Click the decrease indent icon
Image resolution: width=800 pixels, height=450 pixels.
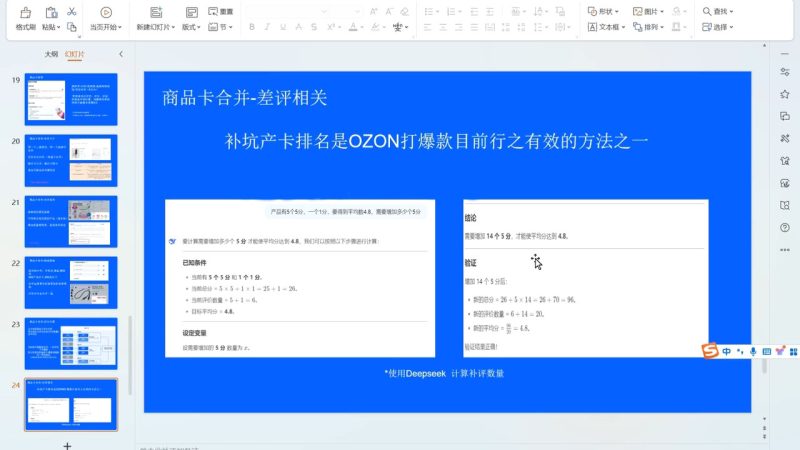pos(474,11)
